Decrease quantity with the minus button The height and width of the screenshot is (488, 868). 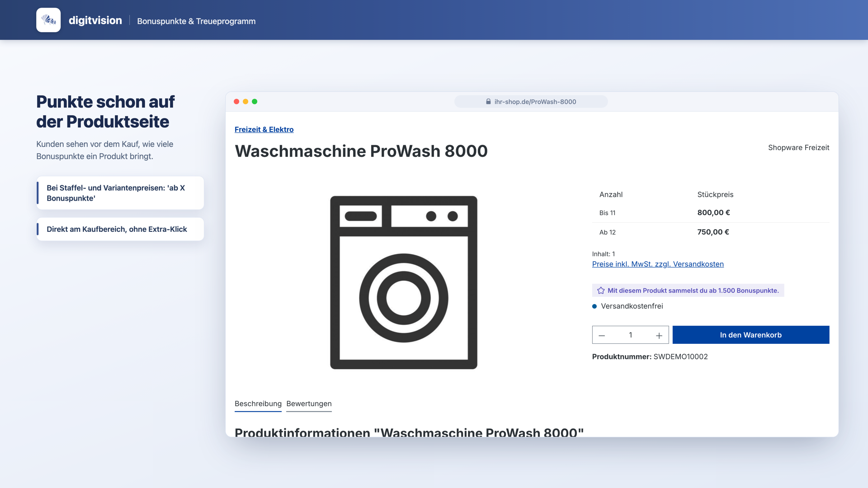pyautogui.click(x=602, y=335)
